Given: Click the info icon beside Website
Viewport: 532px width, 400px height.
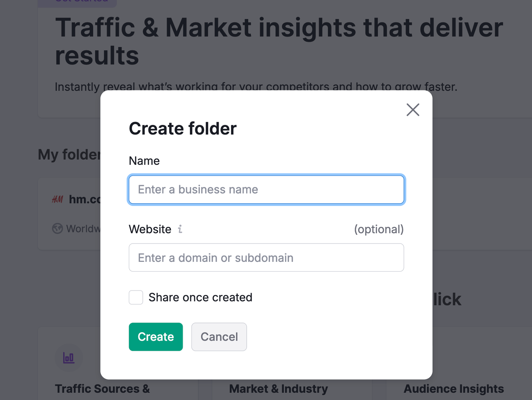Looking at the screenshot, I should pyautogui.click(x=180, y=229).
